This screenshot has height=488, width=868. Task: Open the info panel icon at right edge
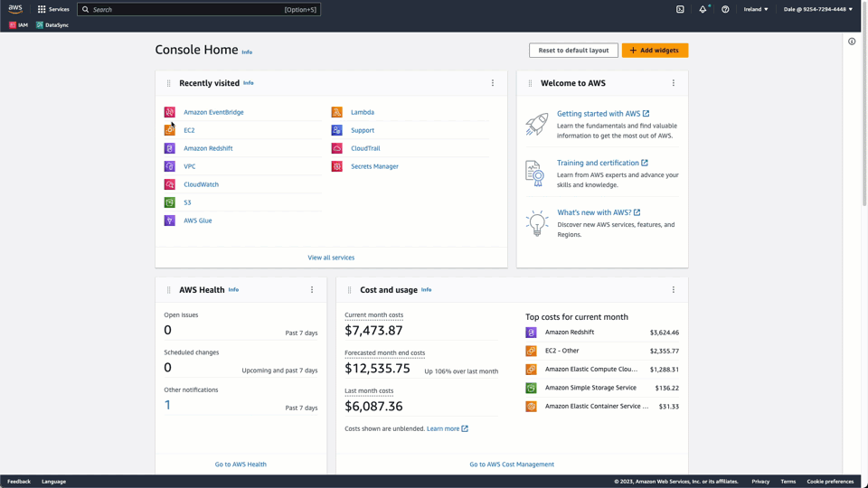pyautogui.click(x=852, y=42)
